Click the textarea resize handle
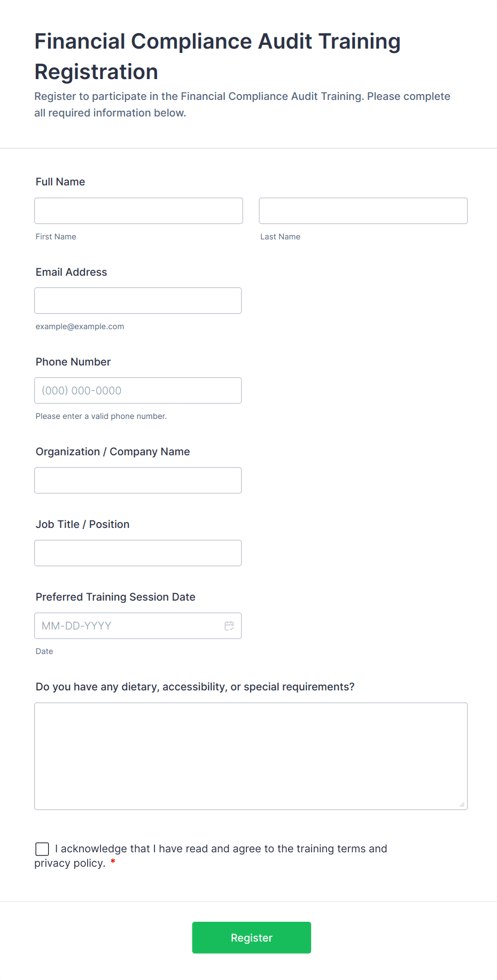The width and height of the screenshot is (497, 980). [x=462, y=804]
